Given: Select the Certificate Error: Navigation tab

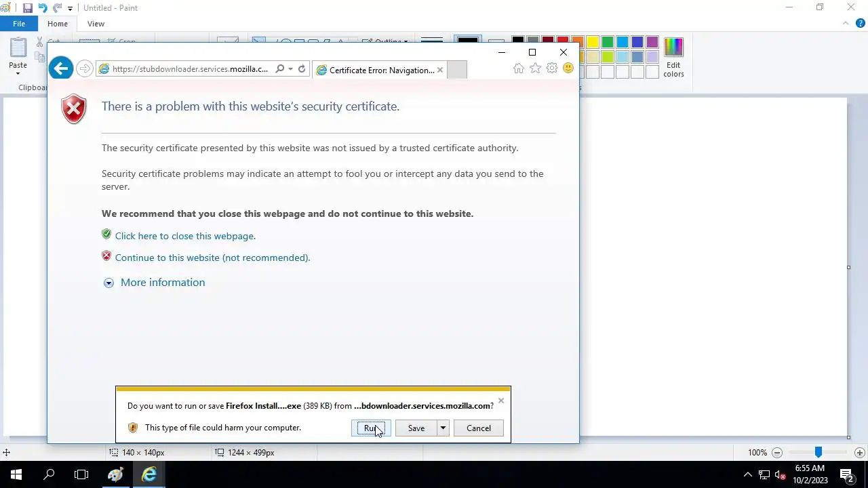Looking at the screenshot, I should (381, 70).
